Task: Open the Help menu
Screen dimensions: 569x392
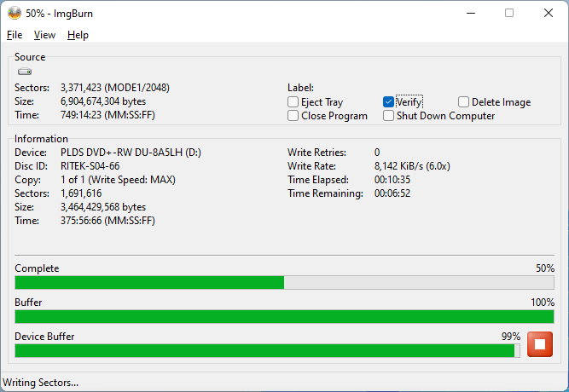Action: [x=78, y=35]
